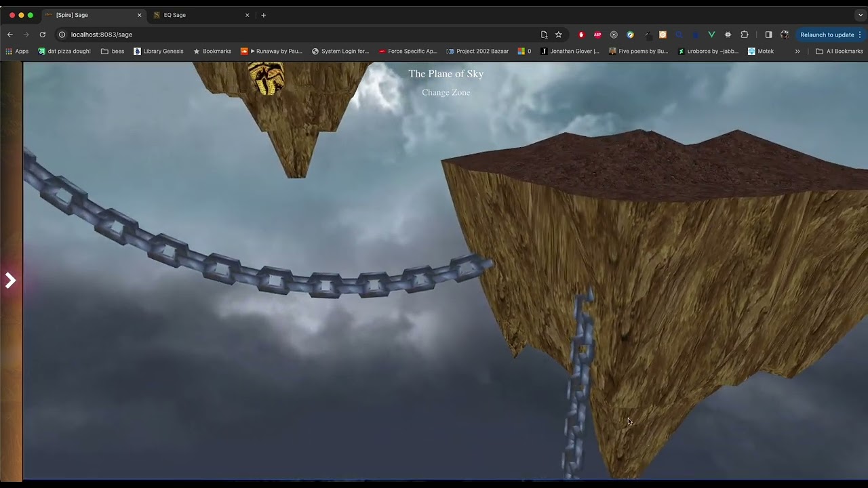Open the uroboros by ~jabb... bookmark
Screen dimensions: 868x488
pyautogui.click(x=709, y=51)
